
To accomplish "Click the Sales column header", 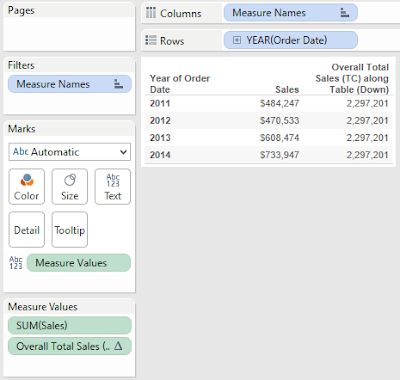I will click(x=287, y=89).
